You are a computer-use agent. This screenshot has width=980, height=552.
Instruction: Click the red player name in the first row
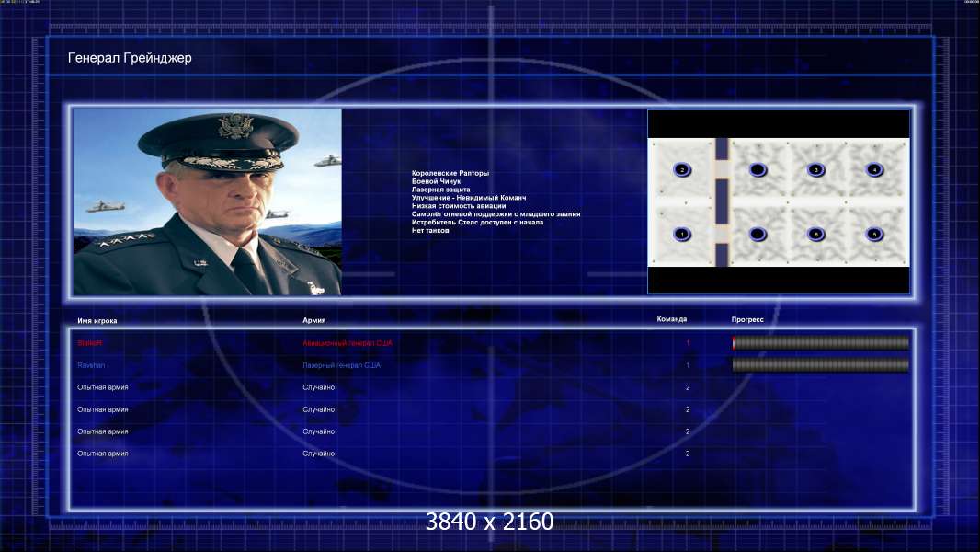[x=89, y=342]
